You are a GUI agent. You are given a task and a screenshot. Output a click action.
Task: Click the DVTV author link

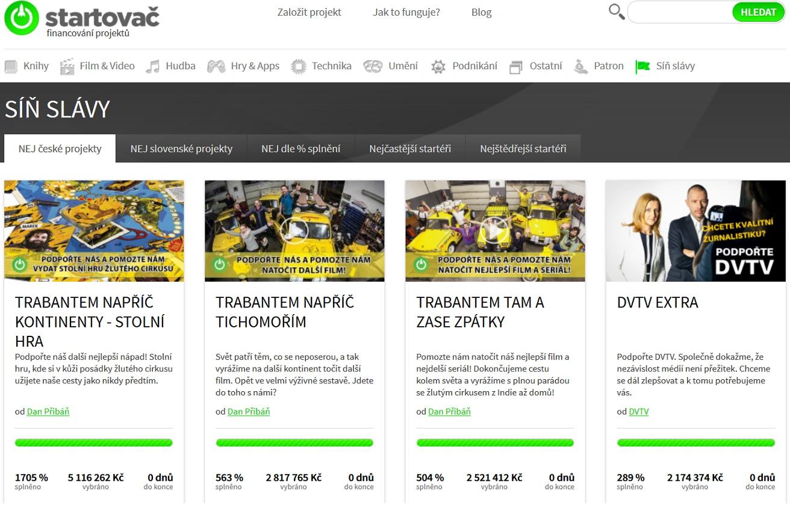(639, 412)
